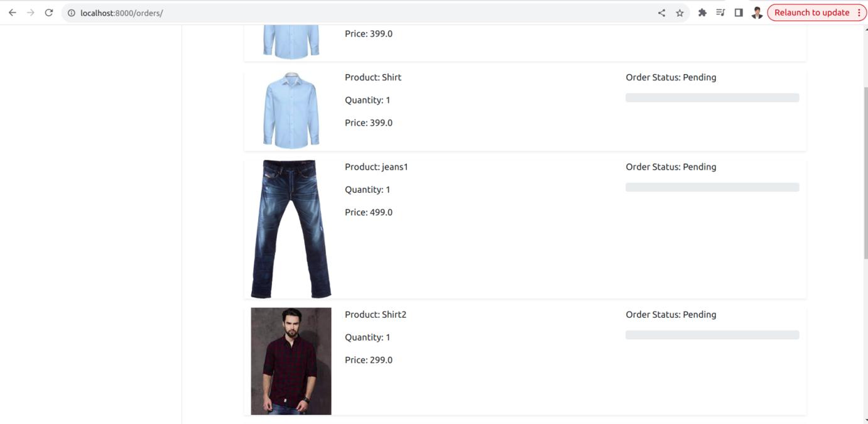Image resolution: width=868 pixels, height=424 pixels.
Task: Open the Relaunch to update three-dot expander
Action: click(x=859, y=12)
